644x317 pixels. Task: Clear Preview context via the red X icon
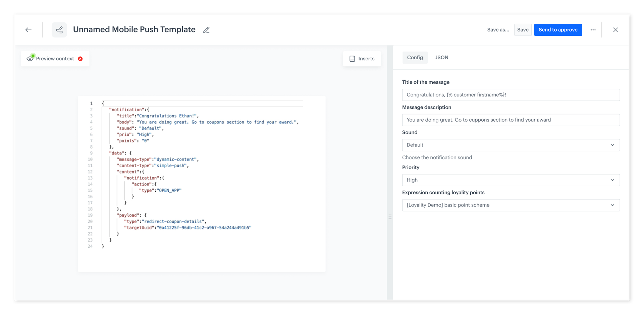[80, 59]
